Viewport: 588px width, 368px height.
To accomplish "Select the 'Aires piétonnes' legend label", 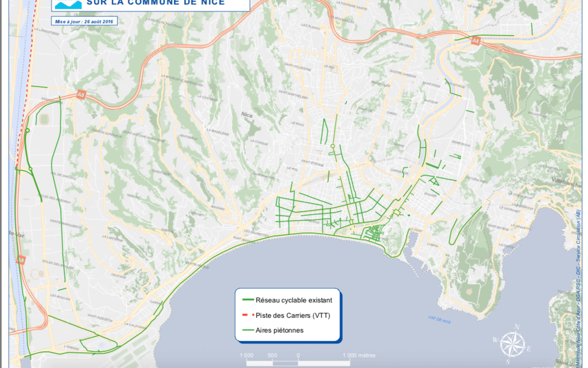I will pyautogui.click(x=279, y=330).
